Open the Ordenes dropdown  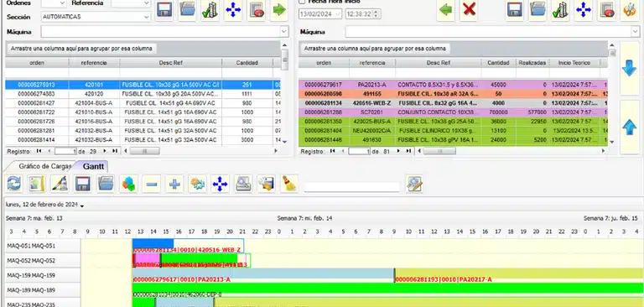tap(62, 3)
